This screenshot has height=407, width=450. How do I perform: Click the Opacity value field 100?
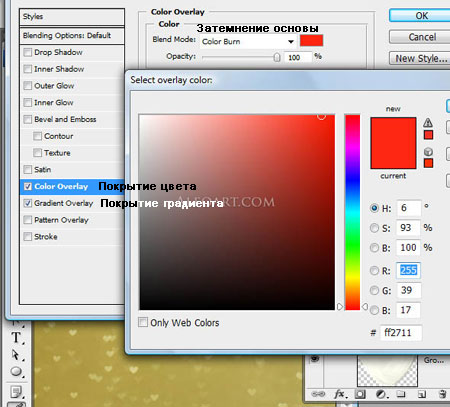[299, 57]
